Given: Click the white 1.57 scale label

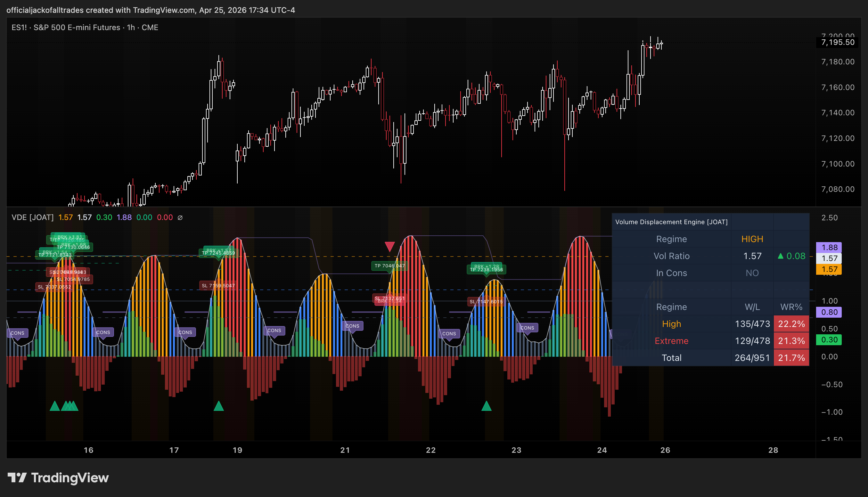Looking at the screenshot, I should (x=829, y=258).
